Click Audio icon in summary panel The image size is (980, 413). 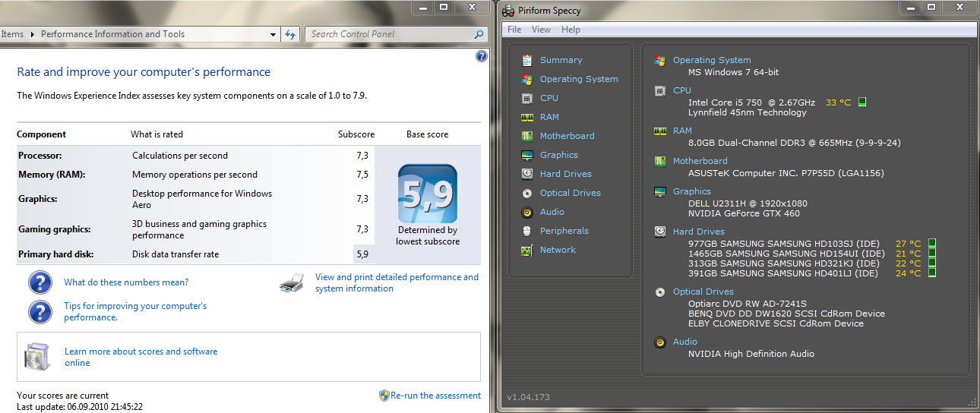660,342
